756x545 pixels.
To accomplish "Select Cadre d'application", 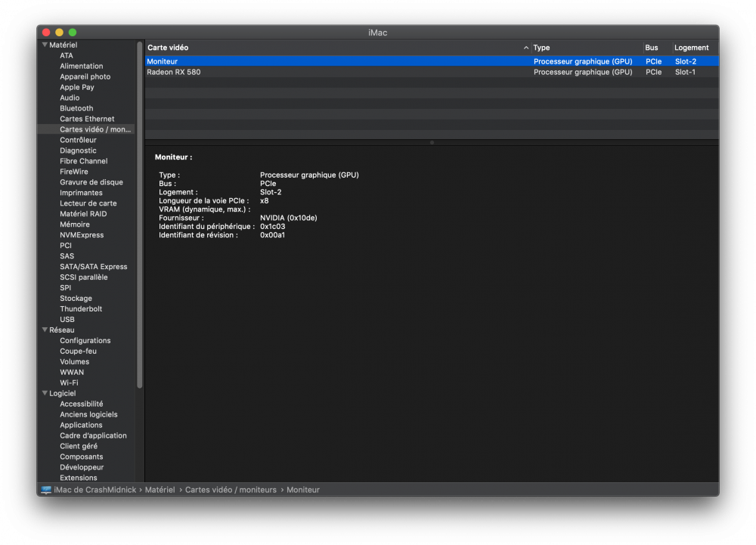I will (93, 435).
